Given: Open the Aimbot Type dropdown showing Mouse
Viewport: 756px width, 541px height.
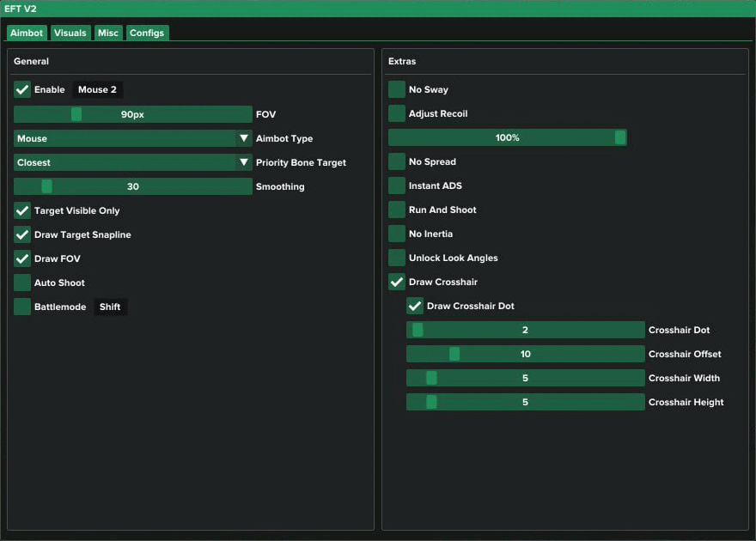Looking at the screenshot, I should (132, 138).
